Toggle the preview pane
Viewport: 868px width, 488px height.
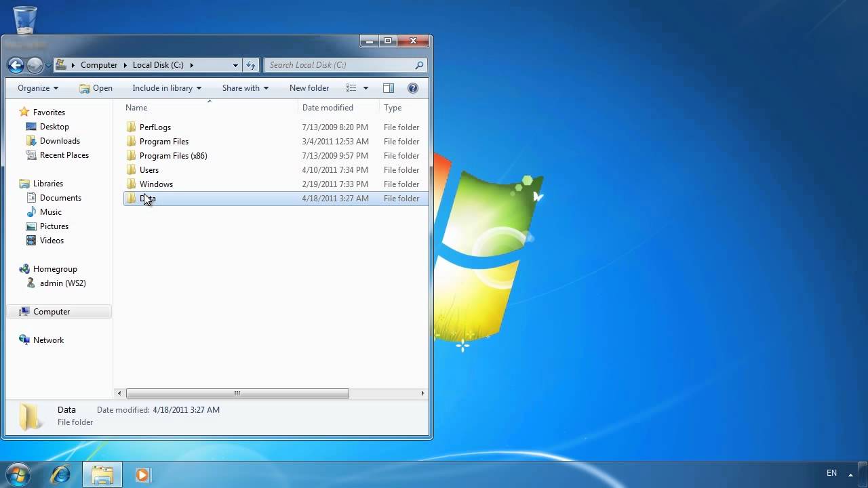(389, 88)
